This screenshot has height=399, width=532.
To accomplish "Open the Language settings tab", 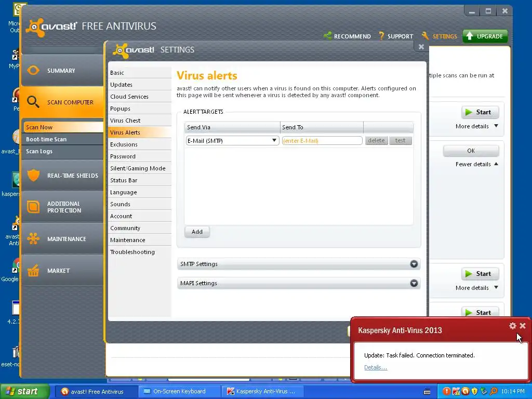I will click(140, 192).
